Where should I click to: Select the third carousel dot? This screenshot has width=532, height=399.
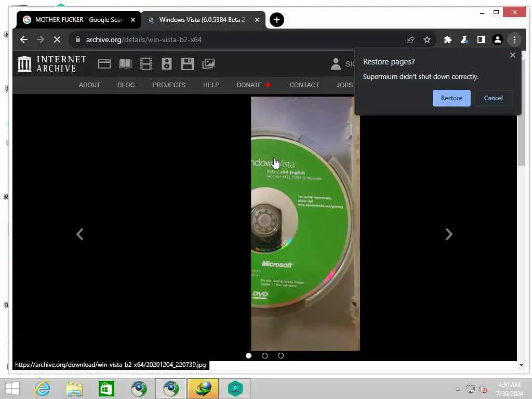click(x=281, y=355)
